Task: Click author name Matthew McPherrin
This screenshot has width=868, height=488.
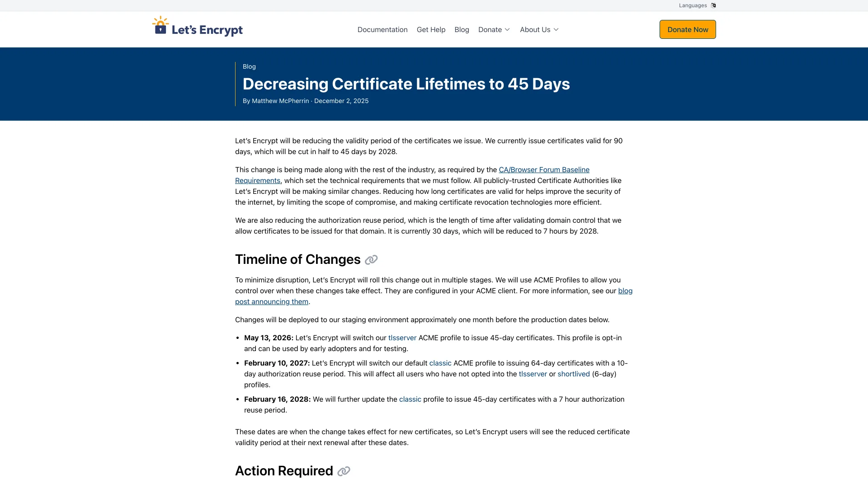Action: pos(280,101)
